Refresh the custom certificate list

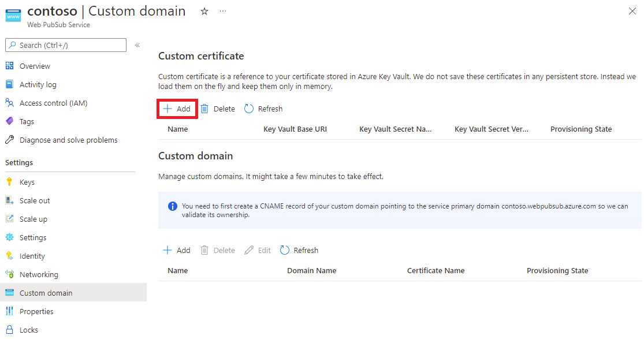tap(263, 109)
